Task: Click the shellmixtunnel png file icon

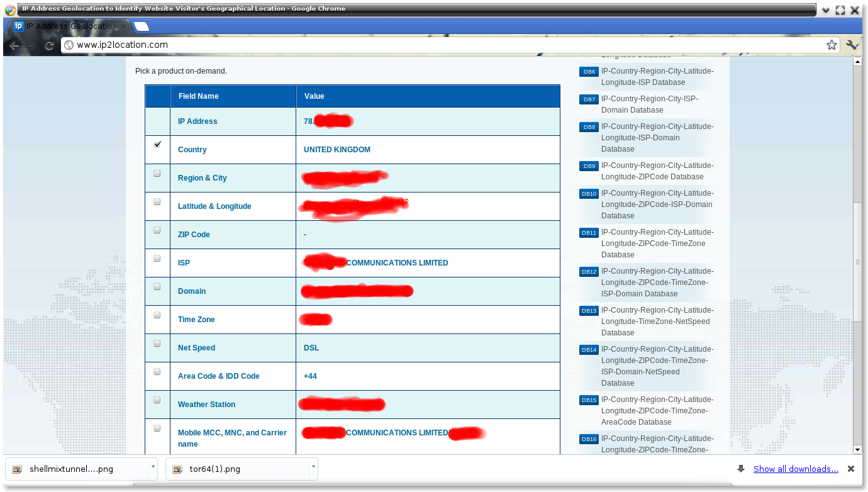Action: (x=17, y=469)
